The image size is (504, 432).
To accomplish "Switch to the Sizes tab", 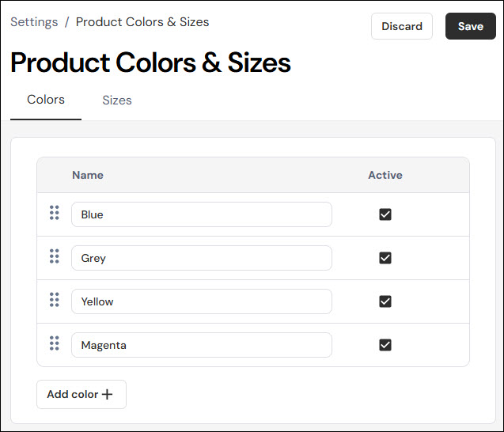I will tap(117, 100).
